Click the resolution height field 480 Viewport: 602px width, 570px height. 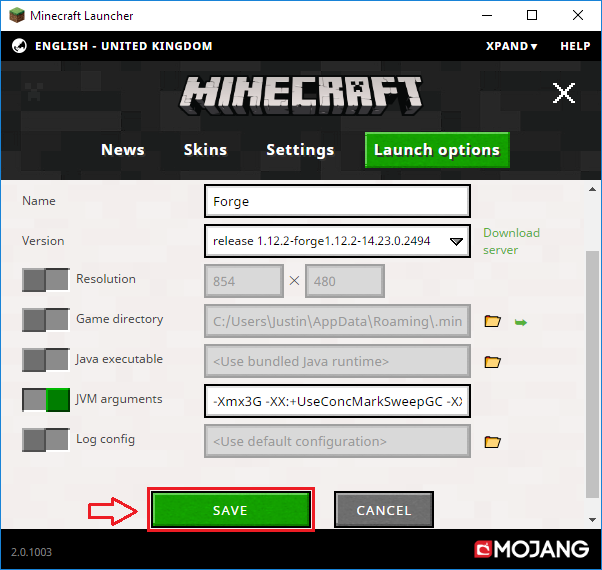pyautogui.click(x=345, y=281)
